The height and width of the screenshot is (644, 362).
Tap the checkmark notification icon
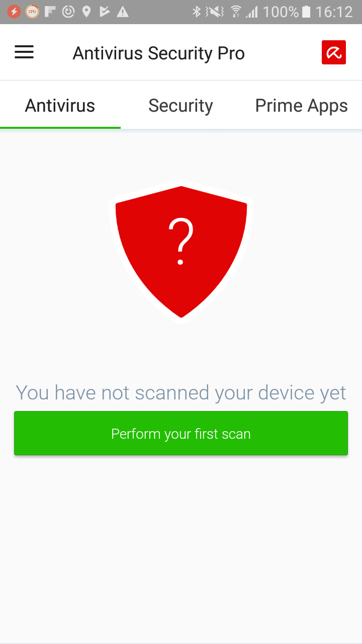click(x=105, y=12)
